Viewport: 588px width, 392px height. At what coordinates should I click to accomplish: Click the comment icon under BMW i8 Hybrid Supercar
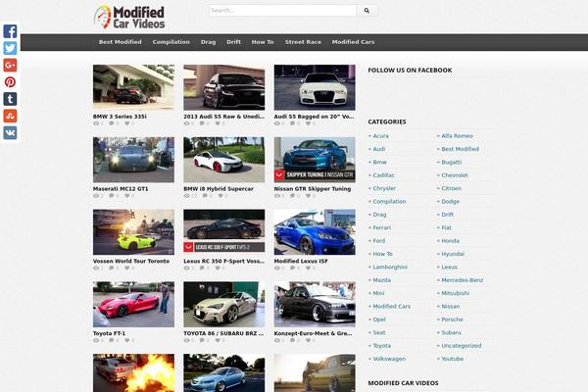205,196
